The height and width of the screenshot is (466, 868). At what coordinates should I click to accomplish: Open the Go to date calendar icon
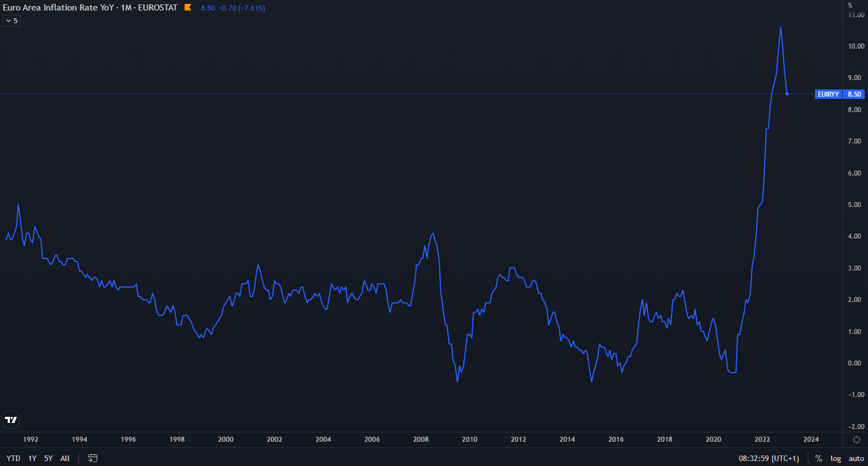click(x=92, y=458)
